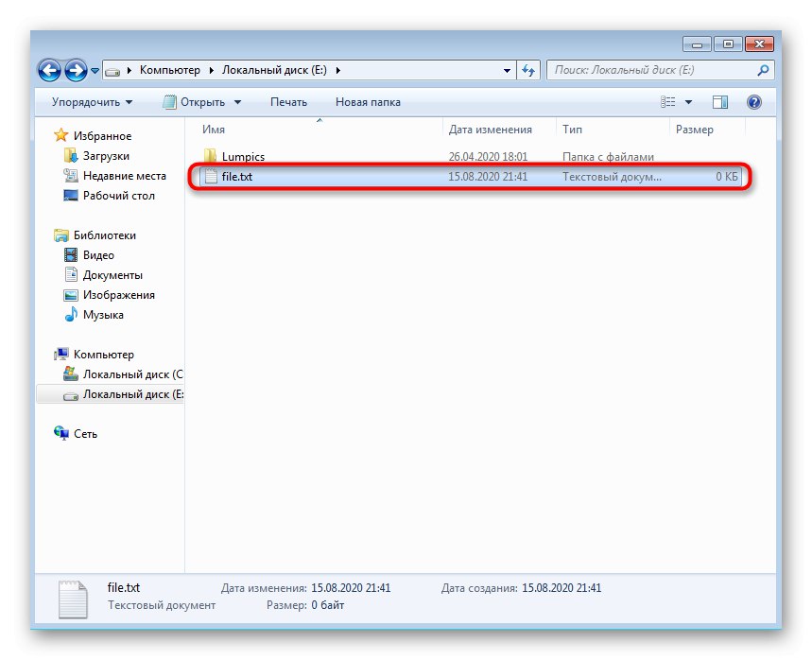Image resolution: width=812 pixels, height=660 pixels.
Task: Open Недавние места
Action: tap(124, 176)
